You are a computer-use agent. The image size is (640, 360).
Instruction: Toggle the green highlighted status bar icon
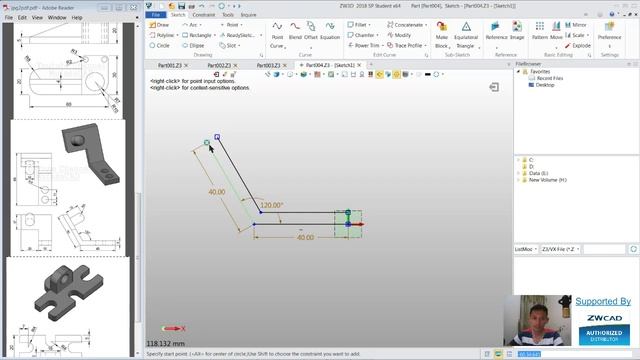(498, 354)
